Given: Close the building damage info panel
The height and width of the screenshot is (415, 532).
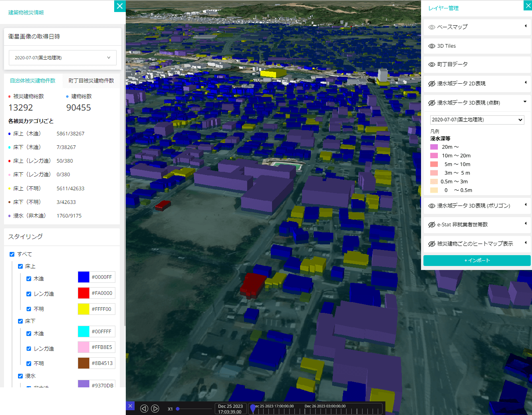Looking at the screenshot, I should click(120, 6).
